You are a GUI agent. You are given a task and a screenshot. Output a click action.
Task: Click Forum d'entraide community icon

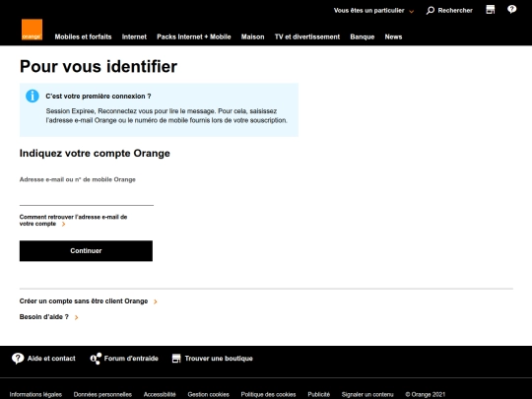tap(96, 359)
